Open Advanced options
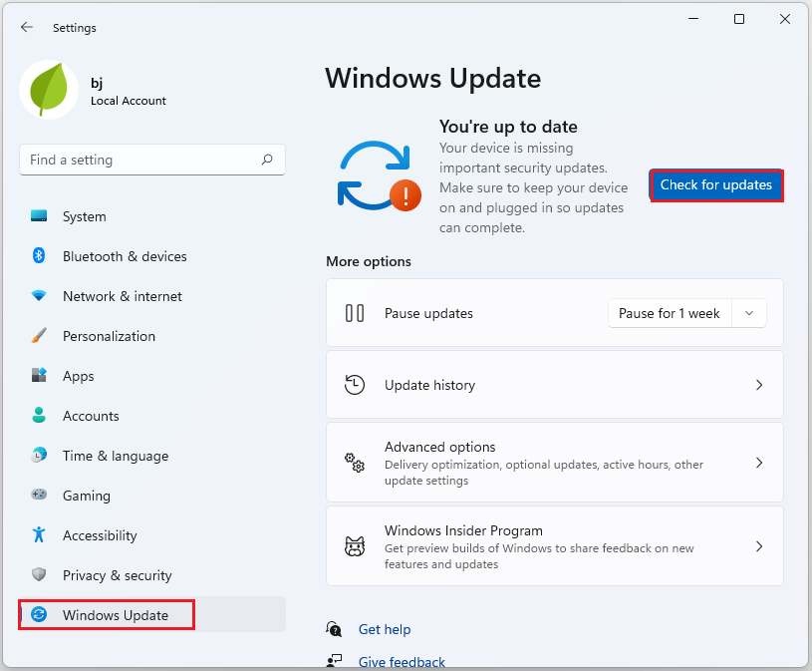The width and height of the screenshot is (812, 671). pos(555,463)
